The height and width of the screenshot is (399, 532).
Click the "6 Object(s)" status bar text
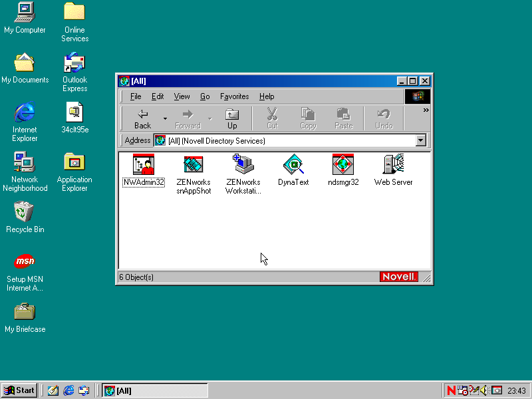(136, 277)
